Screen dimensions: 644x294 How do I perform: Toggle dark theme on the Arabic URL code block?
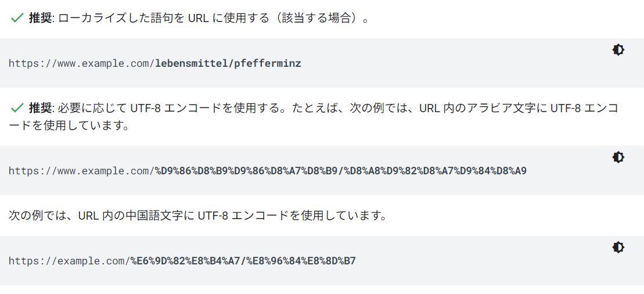tap(618, 157)
